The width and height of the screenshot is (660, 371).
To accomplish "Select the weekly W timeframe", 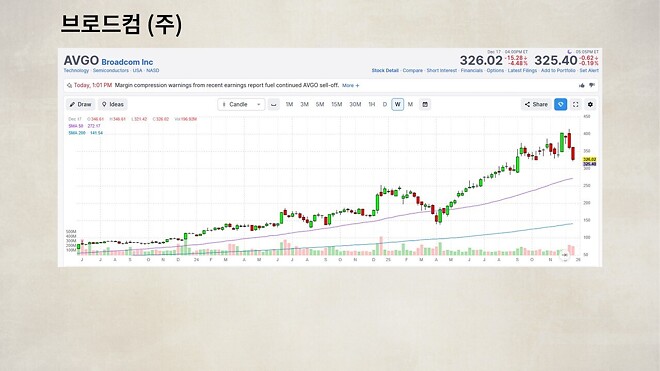I will [397, 104].
